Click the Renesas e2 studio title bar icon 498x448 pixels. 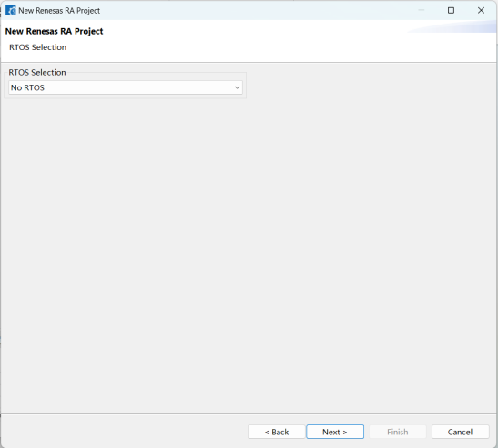pos(11,11)
